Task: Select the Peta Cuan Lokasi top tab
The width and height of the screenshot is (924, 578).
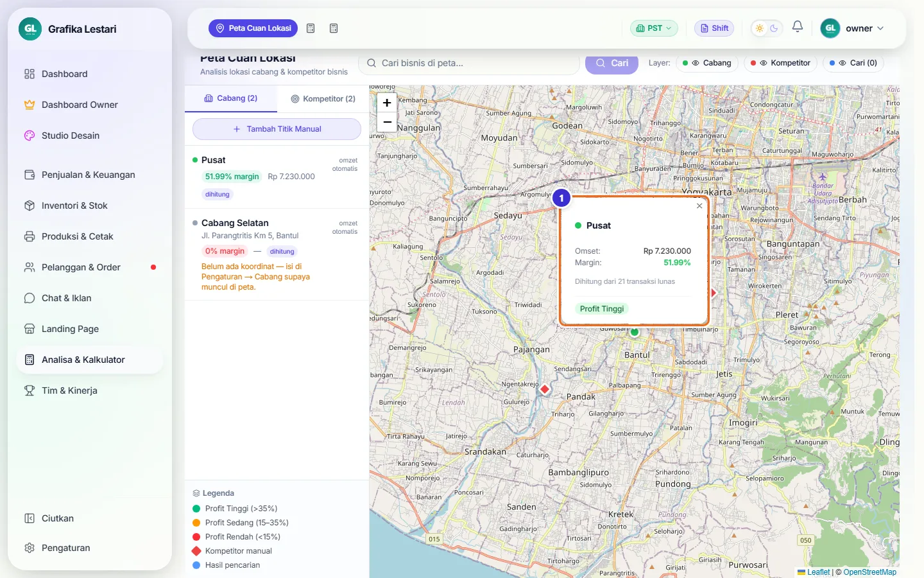Action: coord(253,28)
